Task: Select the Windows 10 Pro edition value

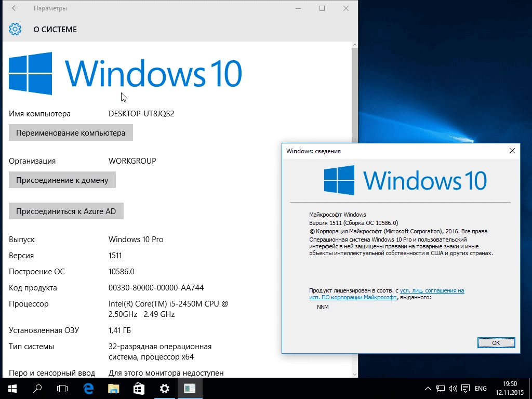Action: point(136,239)
